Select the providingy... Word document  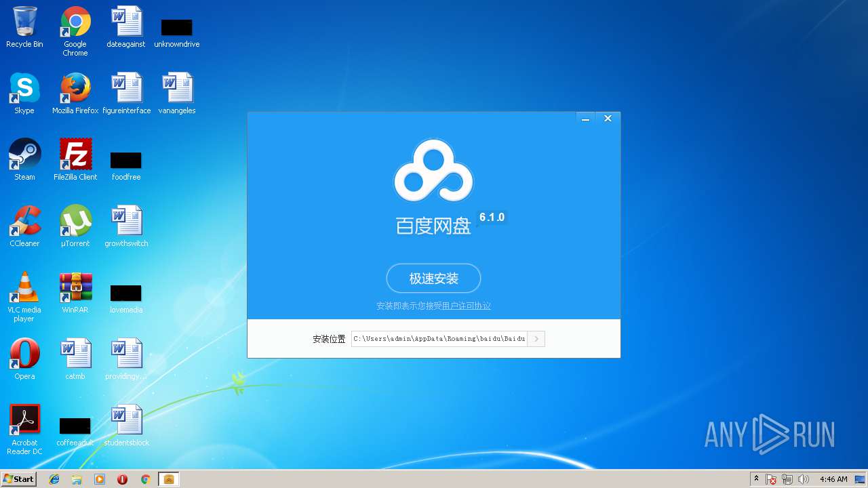pyautogui.click(x=126, y=359)
